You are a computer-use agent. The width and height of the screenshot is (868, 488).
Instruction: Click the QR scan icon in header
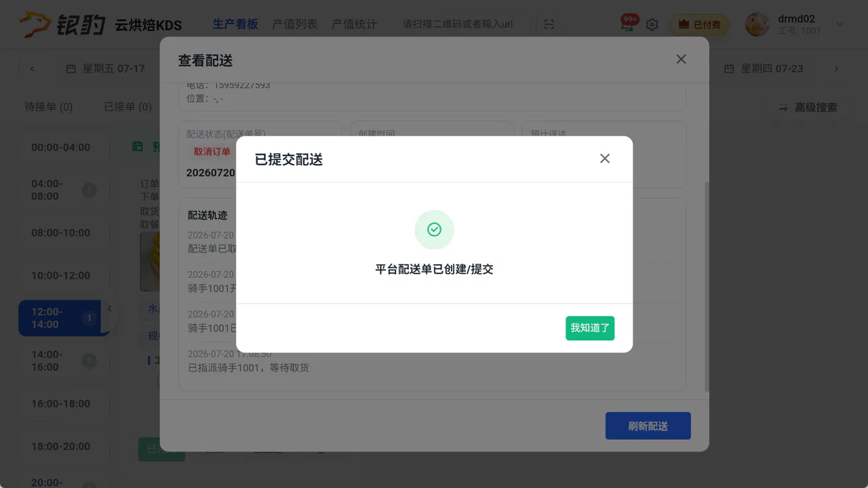tap(549, 24)
